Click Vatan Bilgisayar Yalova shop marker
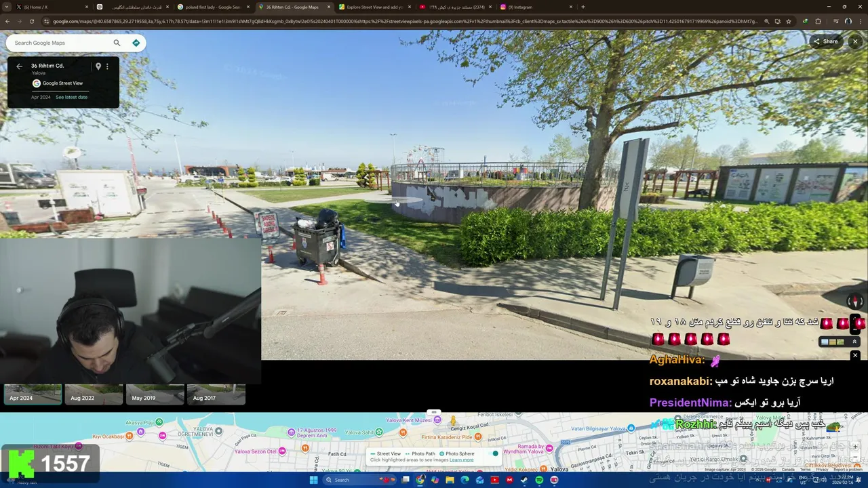This screenshot has width=868, height=488. pyautogui.click(x=631, y=428)
